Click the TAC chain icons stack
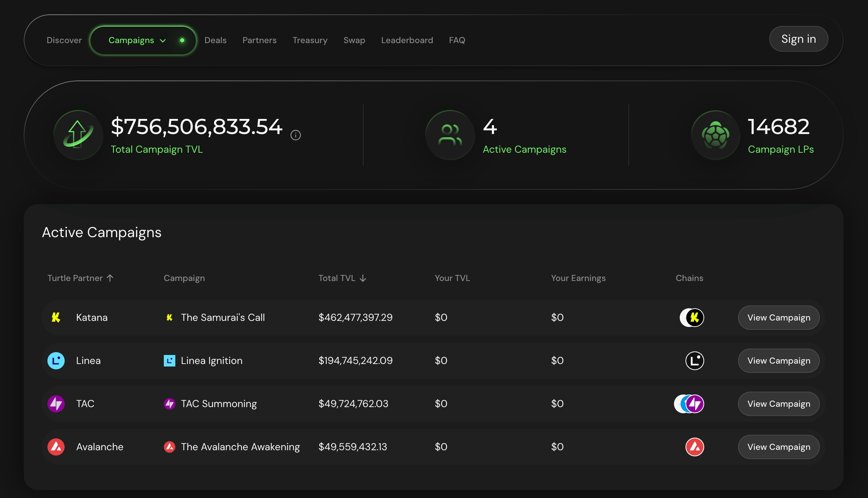The height and width of the screenshot is (498, 868). 689,404
